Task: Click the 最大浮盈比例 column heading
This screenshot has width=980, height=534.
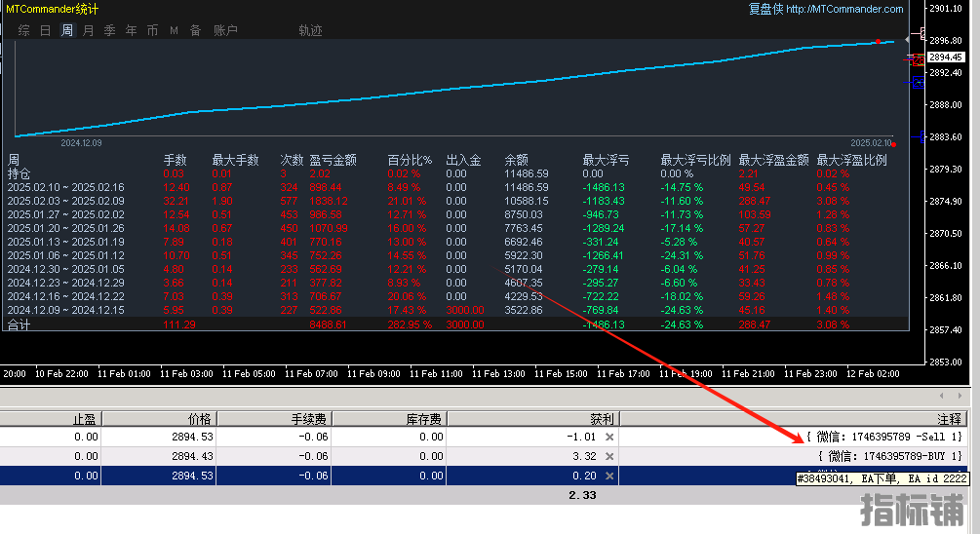Action: pyautogui.click(x=852, y=160)
